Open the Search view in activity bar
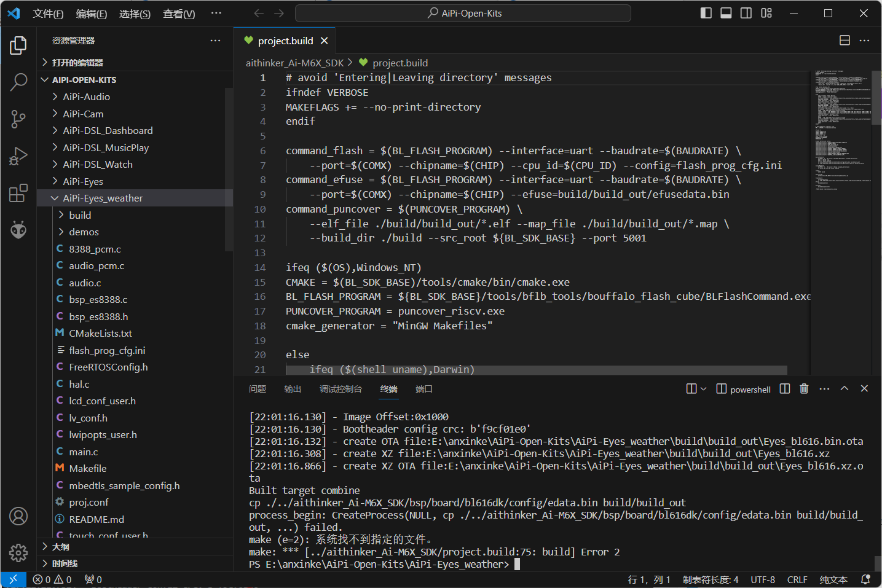Screen dimensions: 882x588 coord(18,82)
